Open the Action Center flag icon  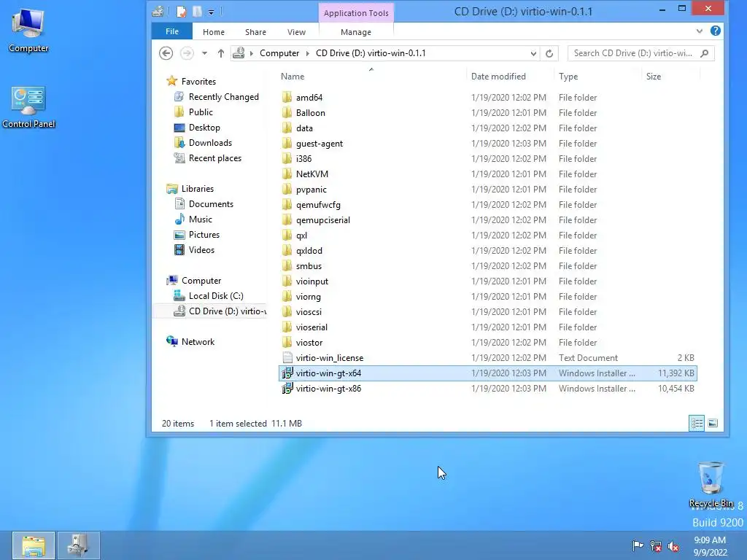tap(638, 546)
